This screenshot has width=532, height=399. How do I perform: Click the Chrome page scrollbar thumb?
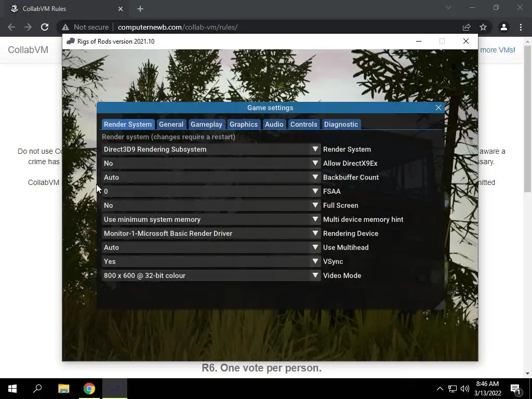[528, 119]
